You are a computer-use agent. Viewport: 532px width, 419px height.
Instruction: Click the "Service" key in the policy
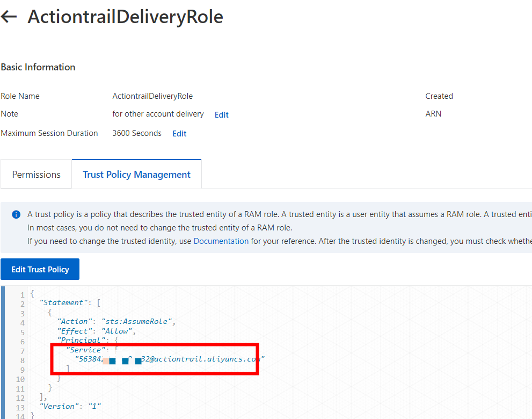click(x=86, y=350)
